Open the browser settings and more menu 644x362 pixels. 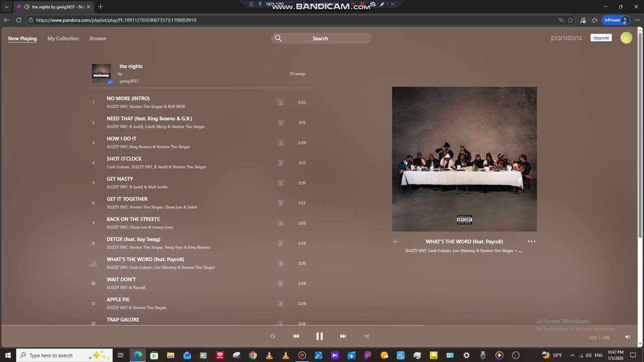(637, 20)
